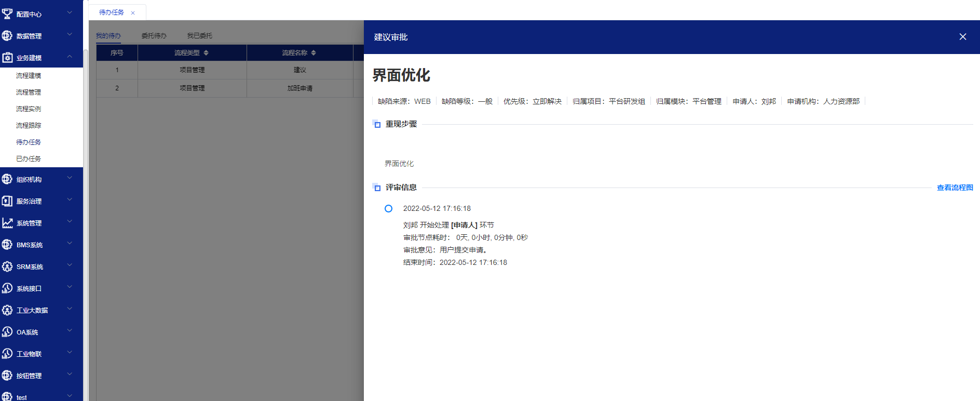The height and width of the screenshot is (401, 980).
Task: Open 流程建模 in the sidebar
Action: tap(29, 76)
